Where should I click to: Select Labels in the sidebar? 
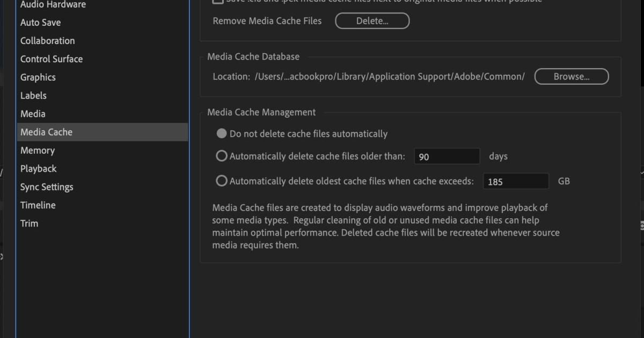point(33,95)
